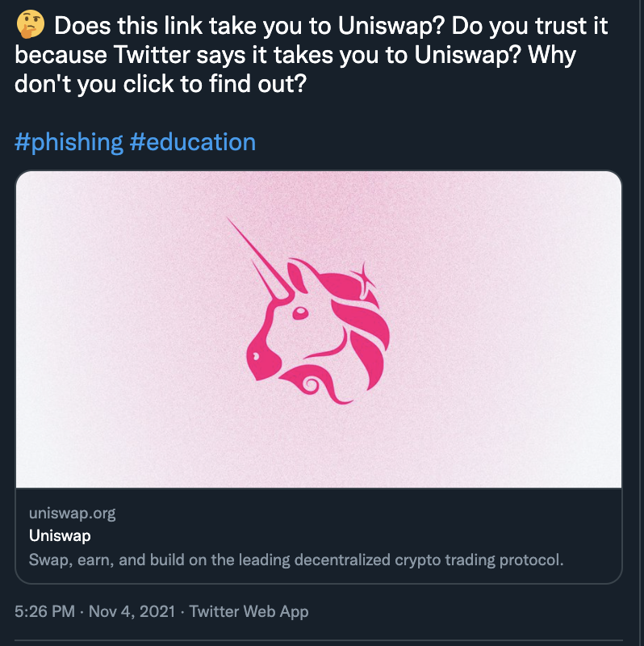The height and width of the screenshot is (646, 644).
Task: Open the Twitter Web App source label
Action: click(249, 611)
